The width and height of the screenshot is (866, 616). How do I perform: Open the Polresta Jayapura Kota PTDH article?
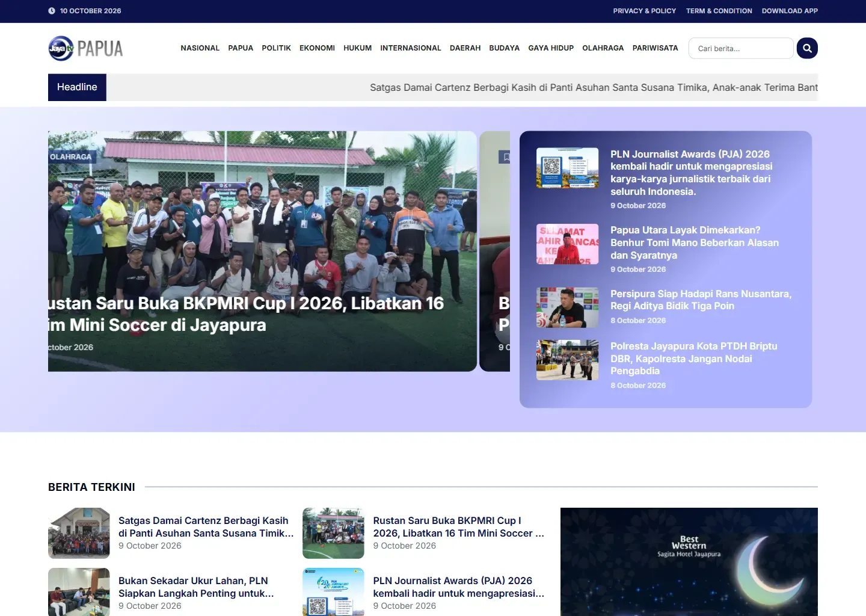coord(693,359)
